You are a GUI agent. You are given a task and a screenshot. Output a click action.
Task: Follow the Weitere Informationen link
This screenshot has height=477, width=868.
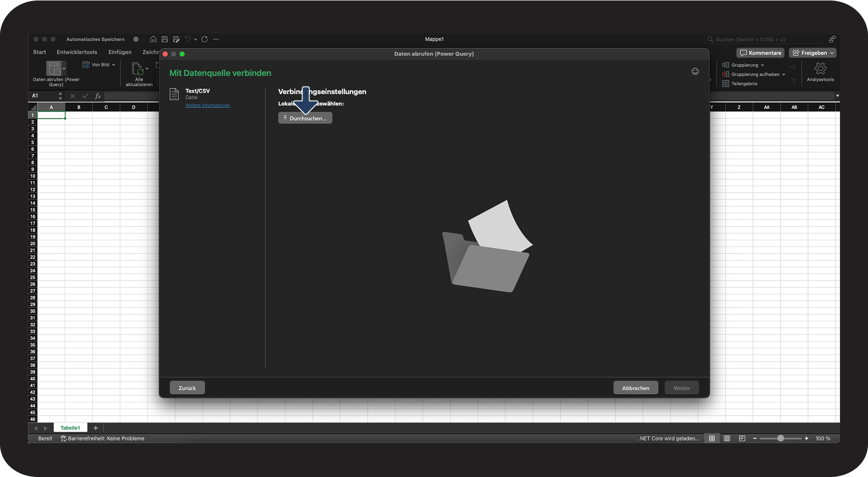[x=208, y=105]
